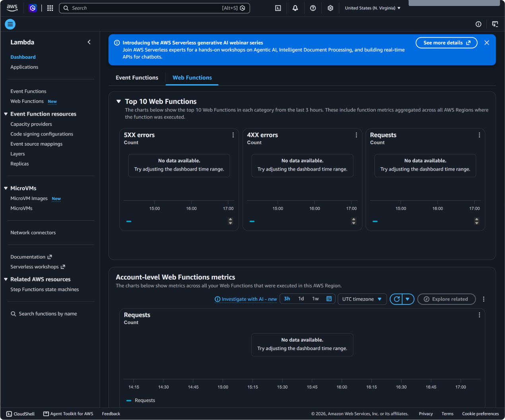
Task: Dismiss the webinar series banner
Action: (487, 43)
